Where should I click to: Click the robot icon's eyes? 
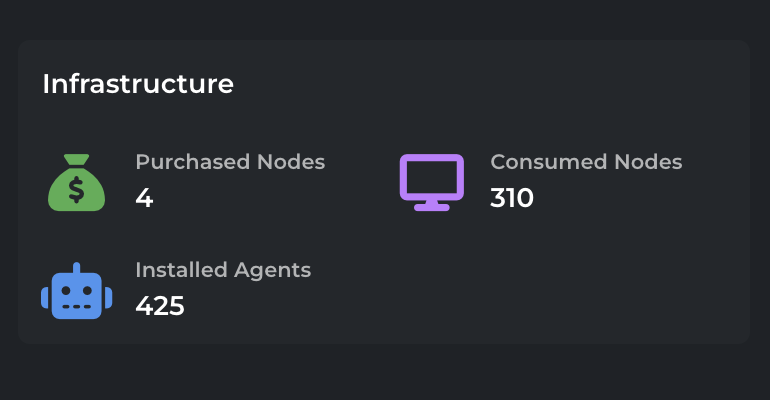76,289
